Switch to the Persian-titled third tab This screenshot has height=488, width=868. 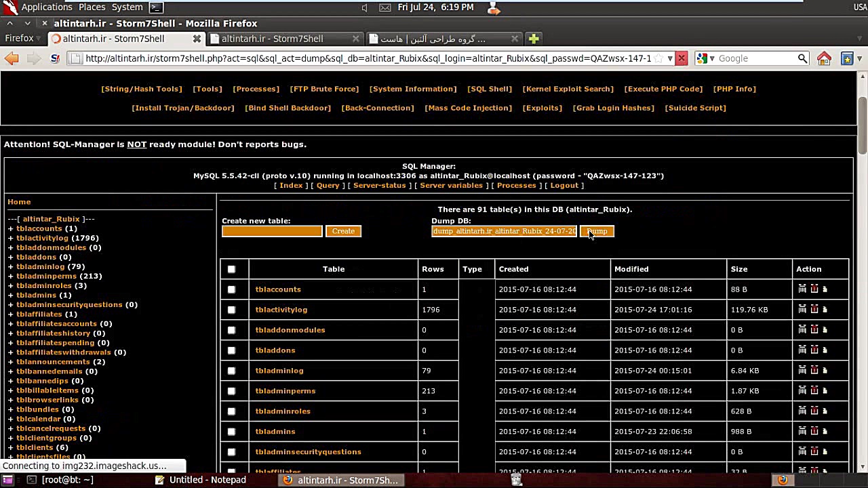click(444, 39)
